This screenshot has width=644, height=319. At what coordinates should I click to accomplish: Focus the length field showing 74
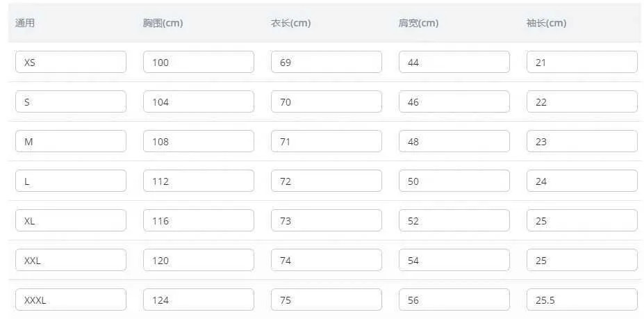point(327,260)
